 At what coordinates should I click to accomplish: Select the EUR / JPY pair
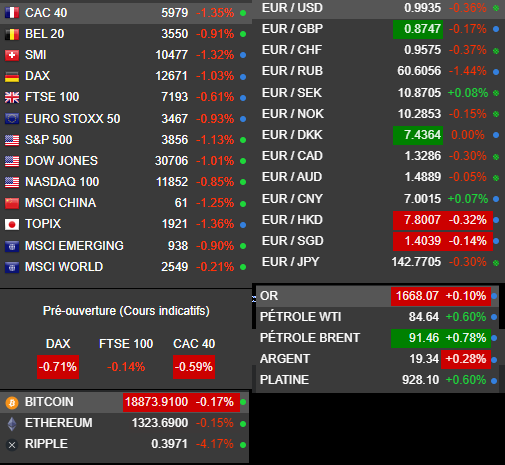point(291,262)
